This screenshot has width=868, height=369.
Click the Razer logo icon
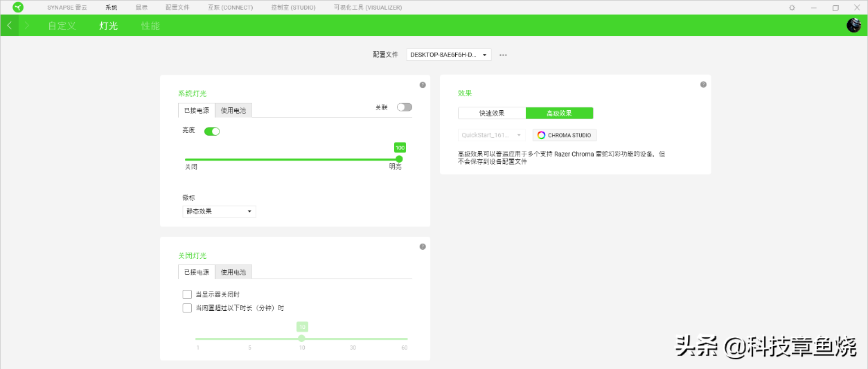click(x=18, y=8)
